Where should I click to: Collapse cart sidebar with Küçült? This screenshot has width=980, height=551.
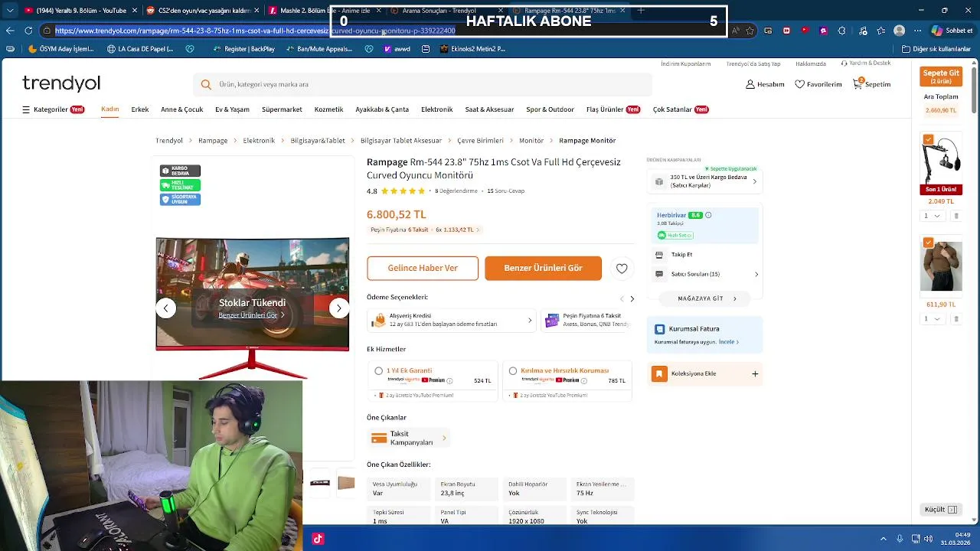(941, 510)
